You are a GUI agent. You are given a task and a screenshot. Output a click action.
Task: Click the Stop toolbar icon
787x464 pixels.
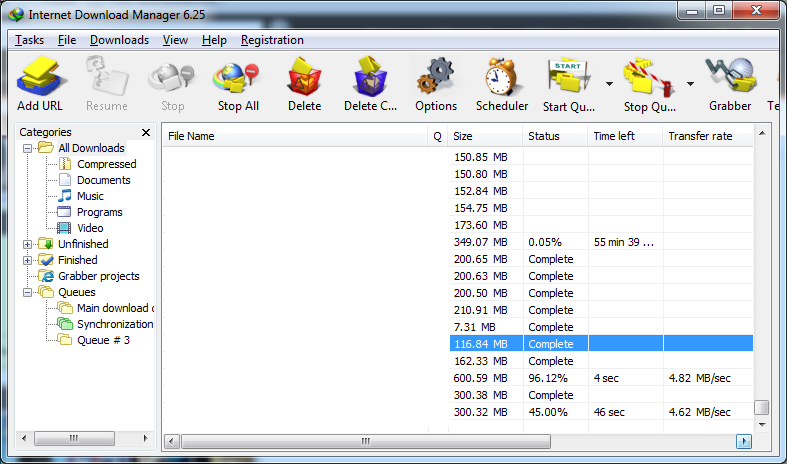point(172,77)
